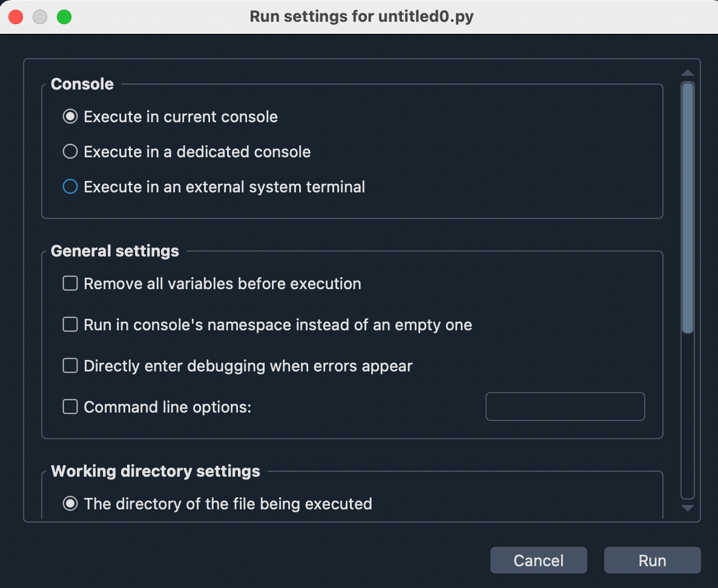Image resolution: width=718 pixels, height=588 pixels.
Task: Click the General settings group heading
Action: pos(115,251)
